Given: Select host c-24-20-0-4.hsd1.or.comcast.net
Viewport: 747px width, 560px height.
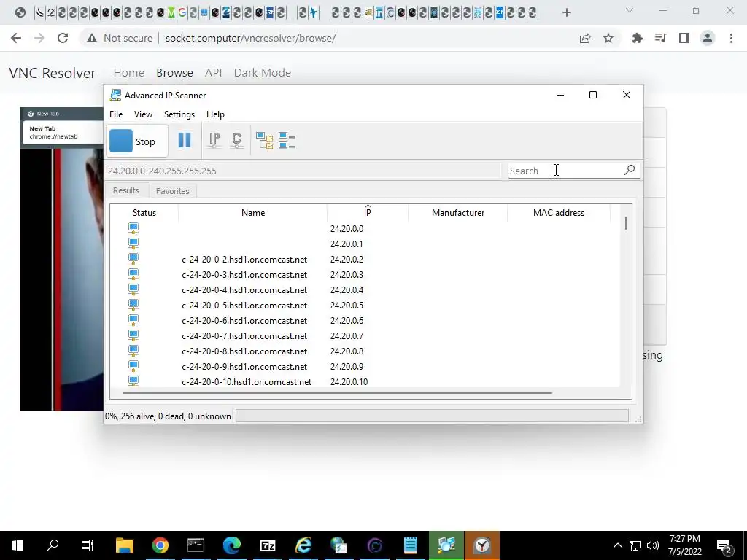Looking at the screenshot, I should click(244, 290).
